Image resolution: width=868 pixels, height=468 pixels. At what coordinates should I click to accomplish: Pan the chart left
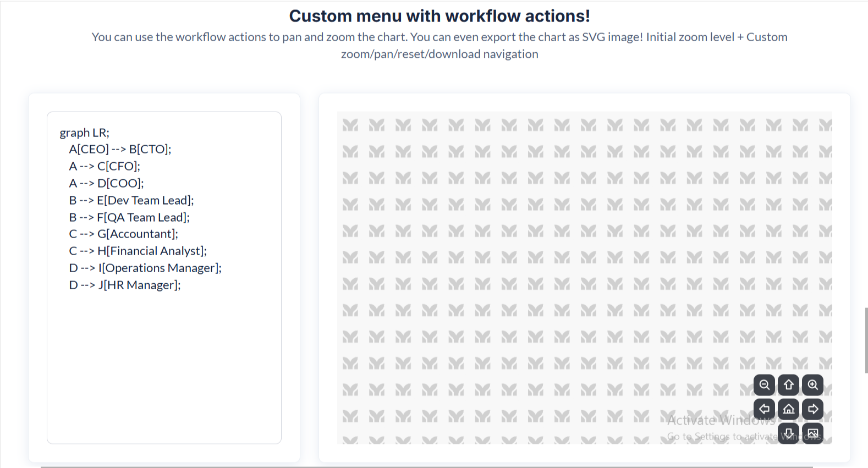point(764,409)
